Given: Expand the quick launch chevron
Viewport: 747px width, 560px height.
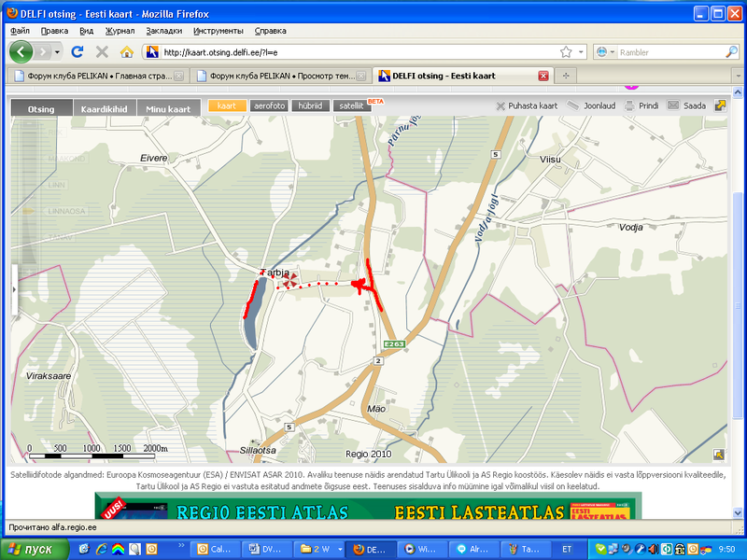Looking at the screenshot, I should 181,545.
